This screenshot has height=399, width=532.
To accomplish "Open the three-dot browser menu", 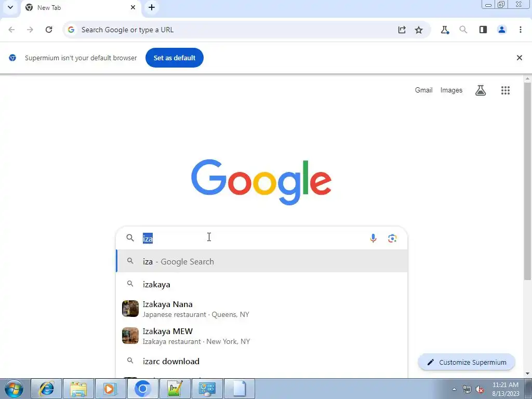I will click(521, 30).
